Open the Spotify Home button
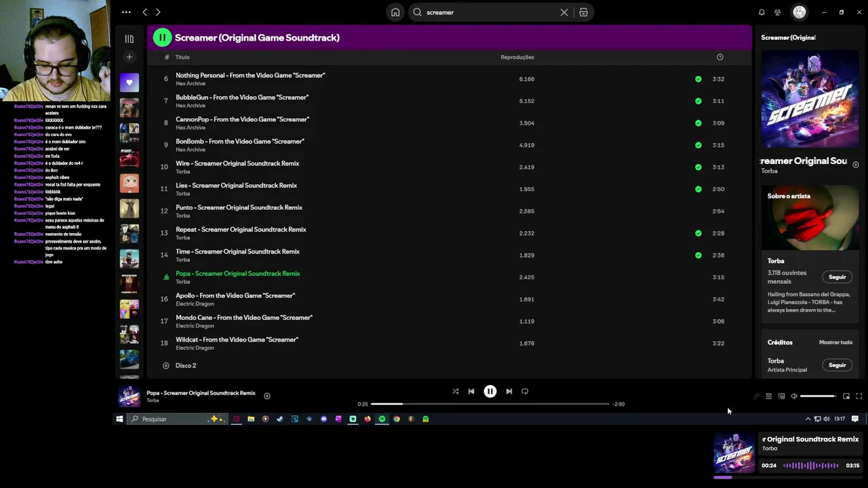The height and width of the screenshot is (488, 868). click(395, 12)
